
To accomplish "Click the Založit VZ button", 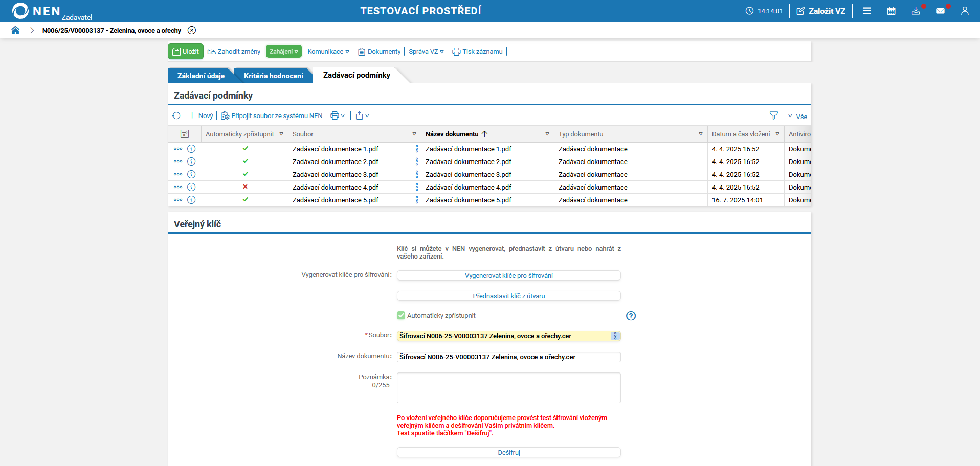I will click(x=821, y=11).
